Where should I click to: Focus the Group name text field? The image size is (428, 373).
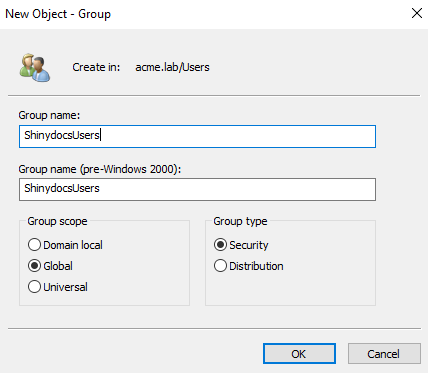coord(197,136)
